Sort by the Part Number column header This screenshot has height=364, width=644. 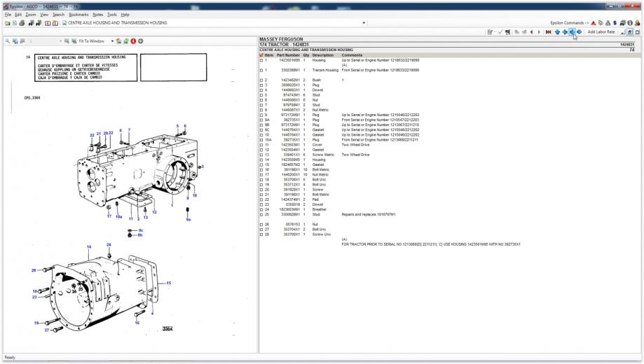click(288, 55)
